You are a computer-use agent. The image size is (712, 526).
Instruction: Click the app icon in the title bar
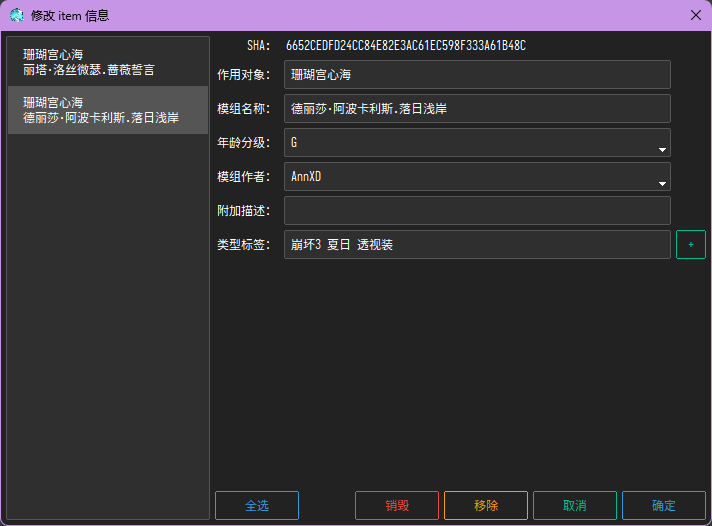tap(17, 15)
